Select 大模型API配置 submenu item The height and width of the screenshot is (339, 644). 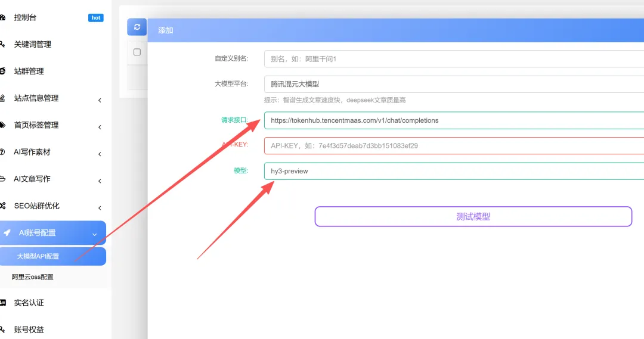tap(53, 256)
